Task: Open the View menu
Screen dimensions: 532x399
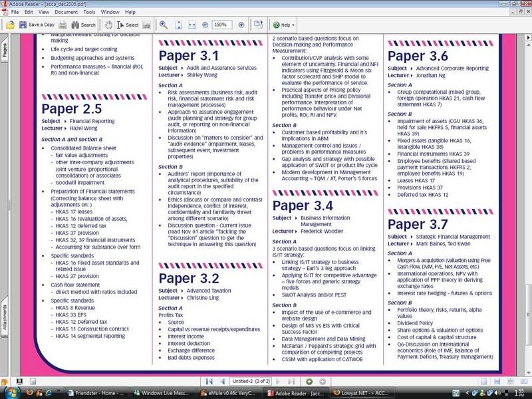Action: pos(44,12)
